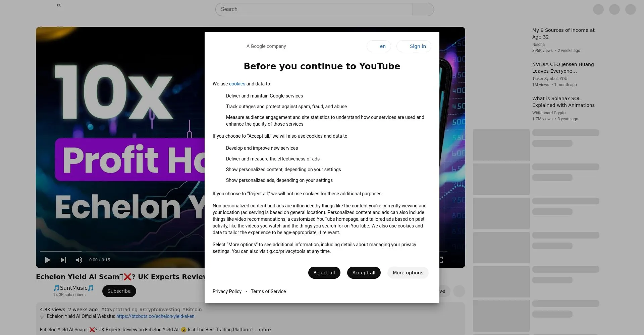Play the video

[48, 260]
